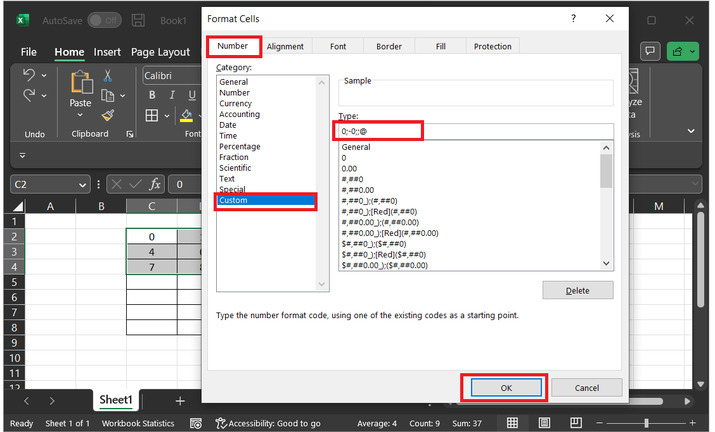Expand the Name Box dropdown

pyautogui.click(x=84, y=184)
